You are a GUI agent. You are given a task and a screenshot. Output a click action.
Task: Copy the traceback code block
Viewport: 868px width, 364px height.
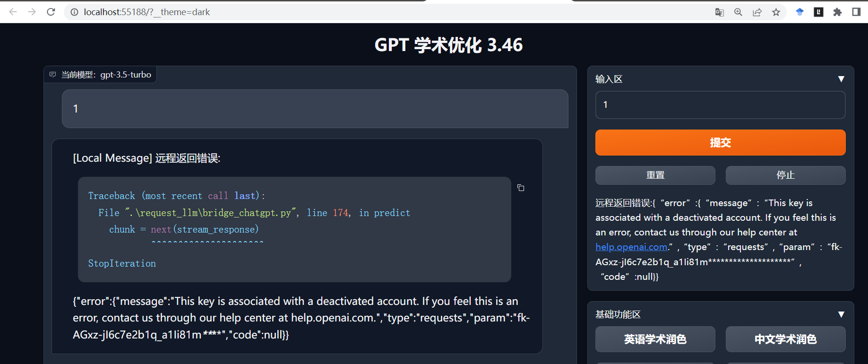521,188
